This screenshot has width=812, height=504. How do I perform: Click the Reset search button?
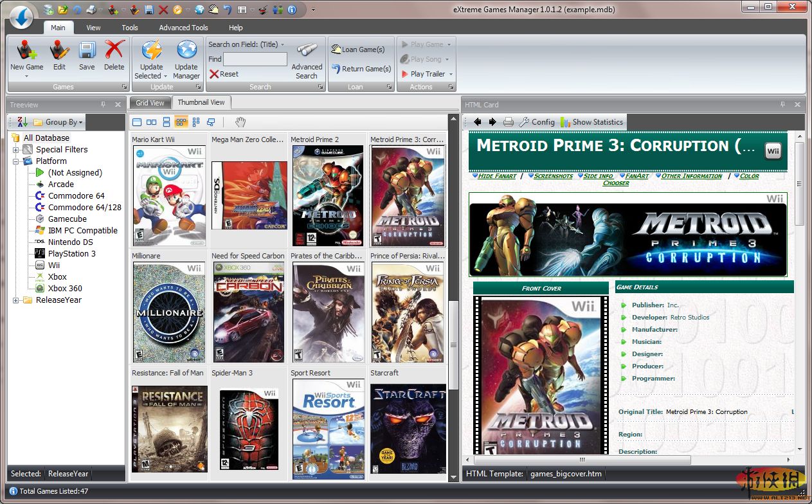[224, 74]
